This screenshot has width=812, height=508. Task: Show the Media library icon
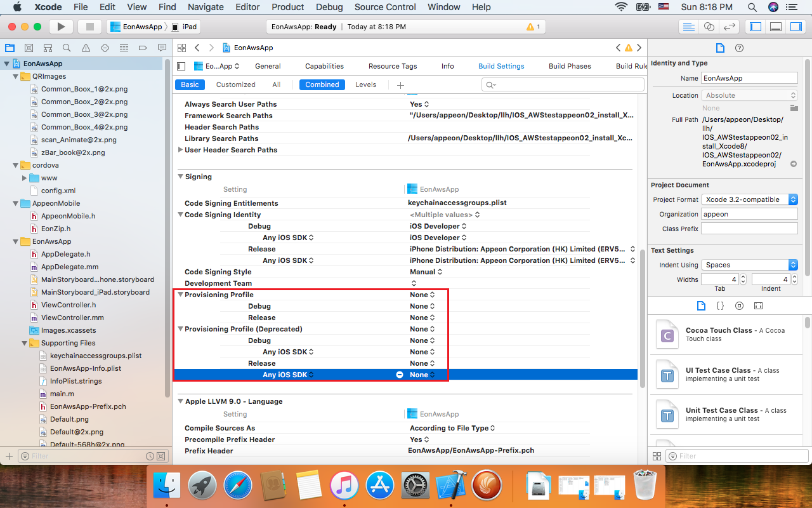758,305
